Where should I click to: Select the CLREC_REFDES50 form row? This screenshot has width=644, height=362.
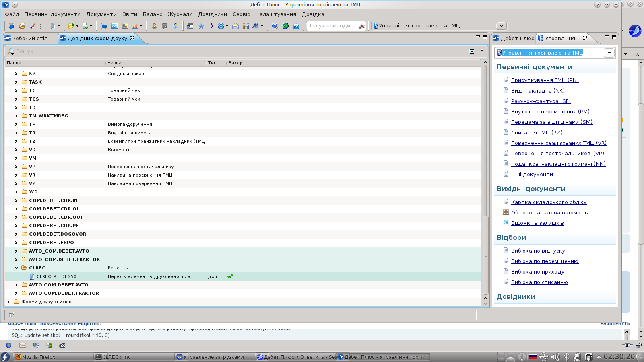coord(242,276)
